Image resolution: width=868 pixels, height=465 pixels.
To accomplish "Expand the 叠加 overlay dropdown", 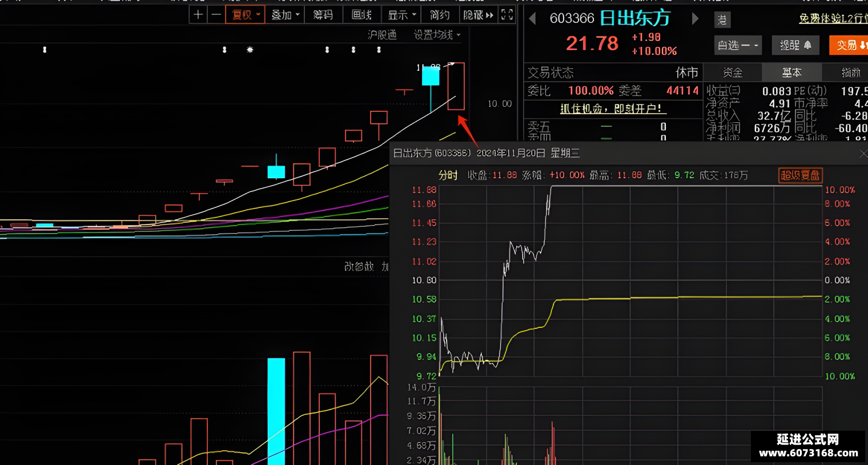I will click(285, 15).
